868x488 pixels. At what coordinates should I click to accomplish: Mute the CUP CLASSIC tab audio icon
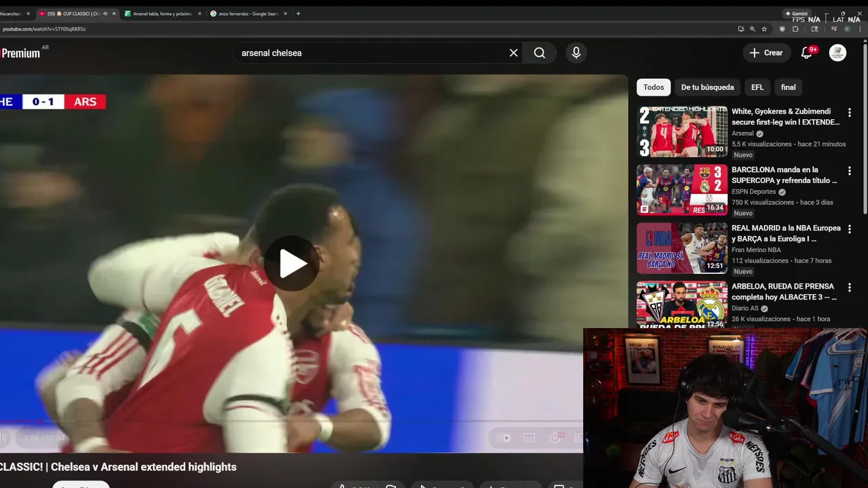point(105,14)
